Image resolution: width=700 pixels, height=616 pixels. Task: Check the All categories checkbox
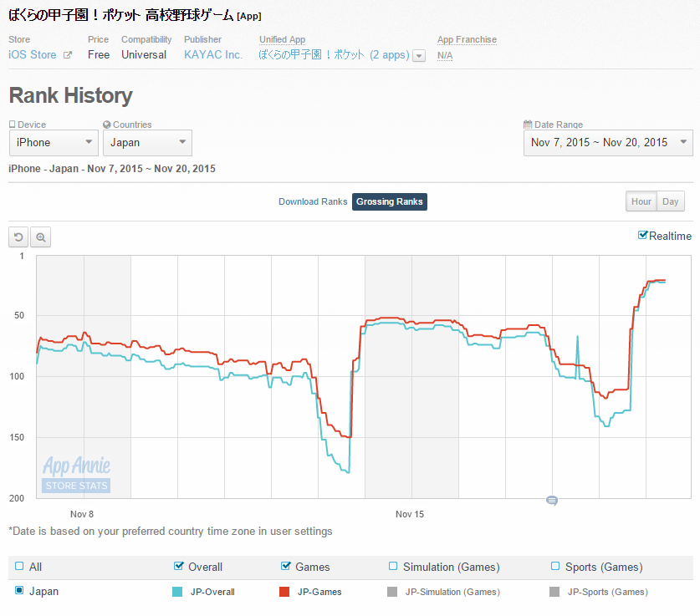[x=19, y=566]
